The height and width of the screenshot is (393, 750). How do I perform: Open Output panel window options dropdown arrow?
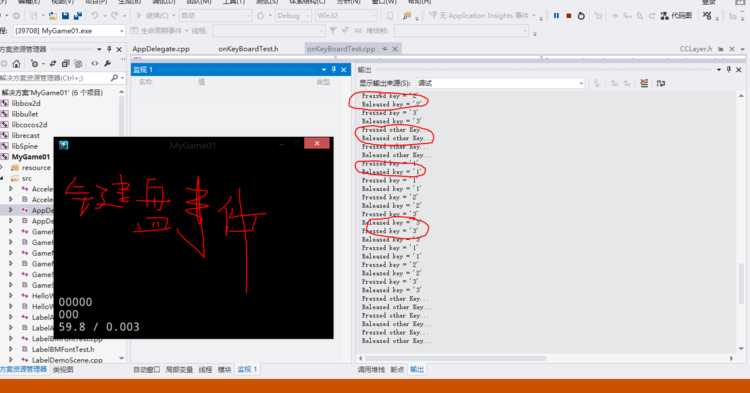(x=718, y=70)
